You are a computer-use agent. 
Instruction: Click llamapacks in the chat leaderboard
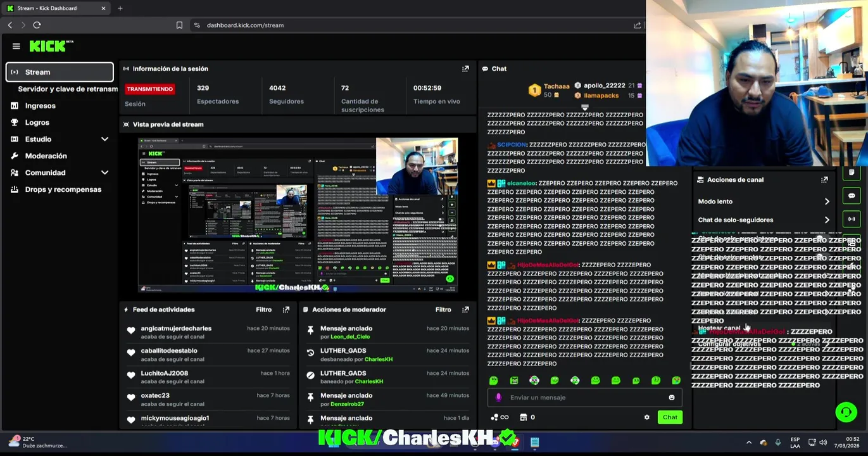point(601,96)
